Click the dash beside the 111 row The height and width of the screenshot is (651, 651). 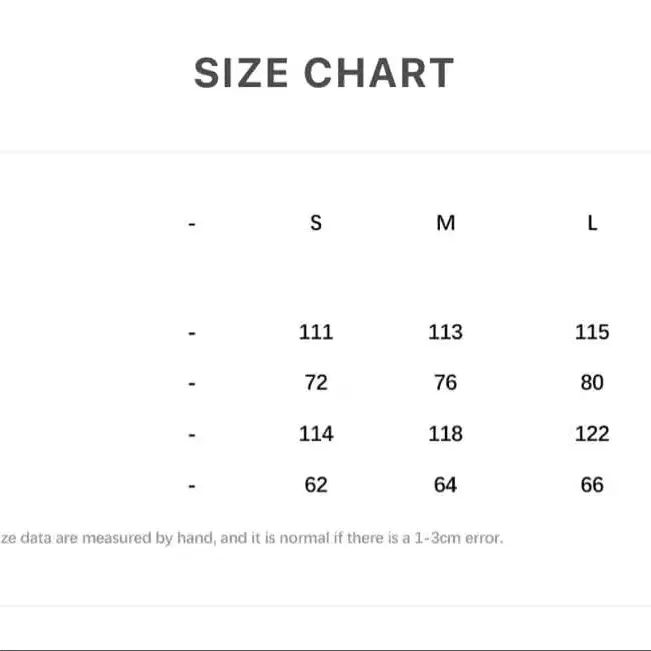pos(192,334)
